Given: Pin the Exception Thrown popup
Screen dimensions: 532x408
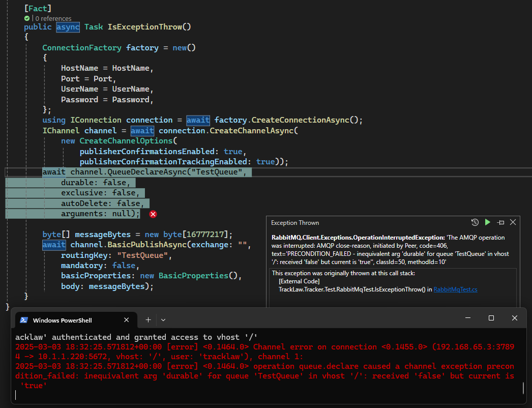Looking at the screenshot, I should (500, 222).
